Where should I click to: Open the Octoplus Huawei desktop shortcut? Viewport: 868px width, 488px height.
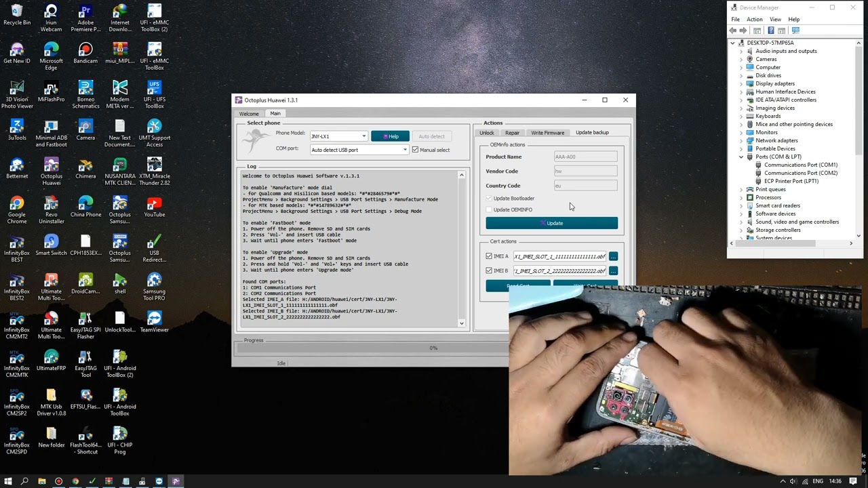51,171
